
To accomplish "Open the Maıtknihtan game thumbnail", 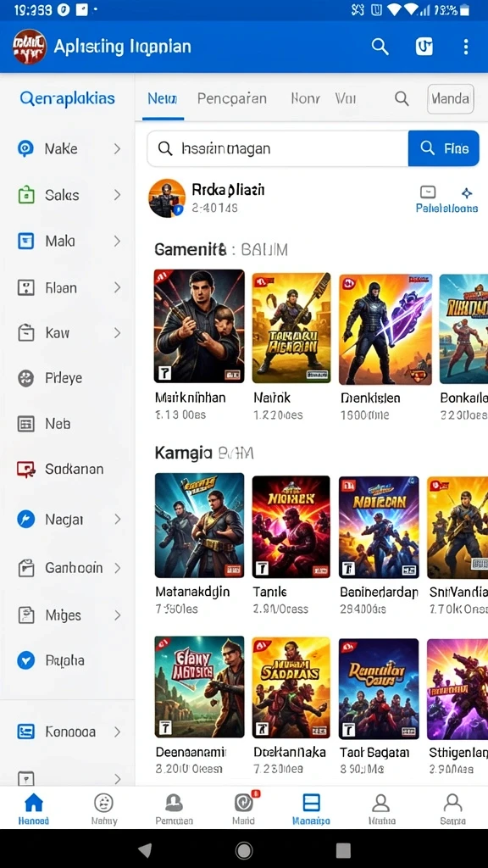I will pos(199,326).
